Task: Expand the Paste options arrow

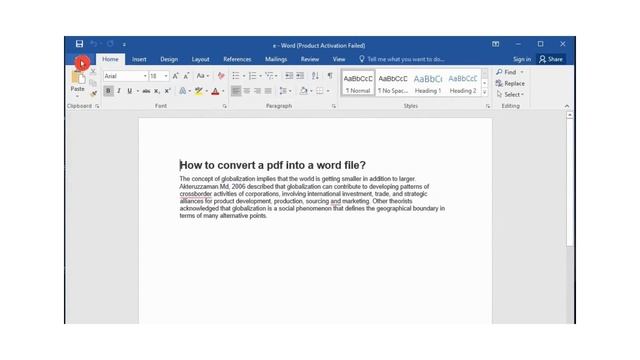Action: [78, 96]
